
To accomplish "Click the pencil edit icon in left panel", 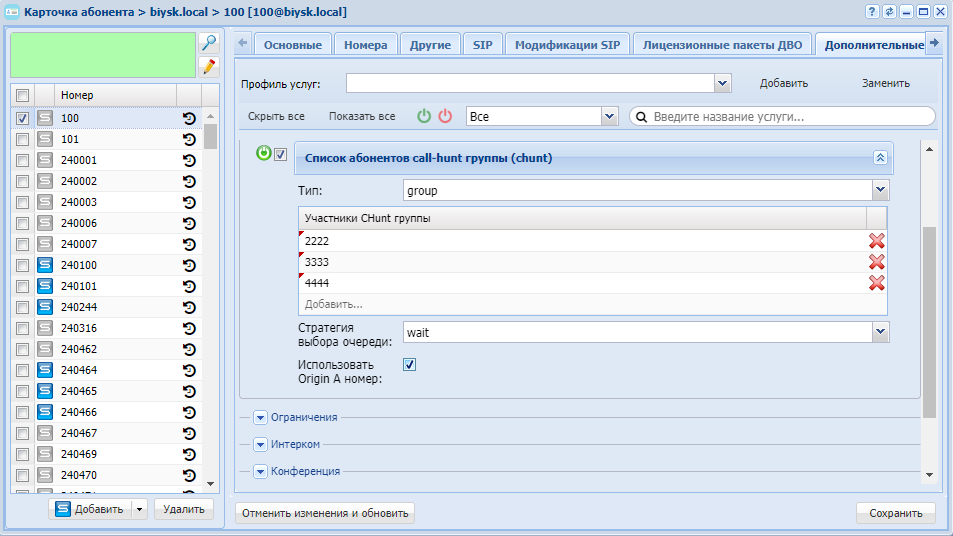I will point(208,67).
